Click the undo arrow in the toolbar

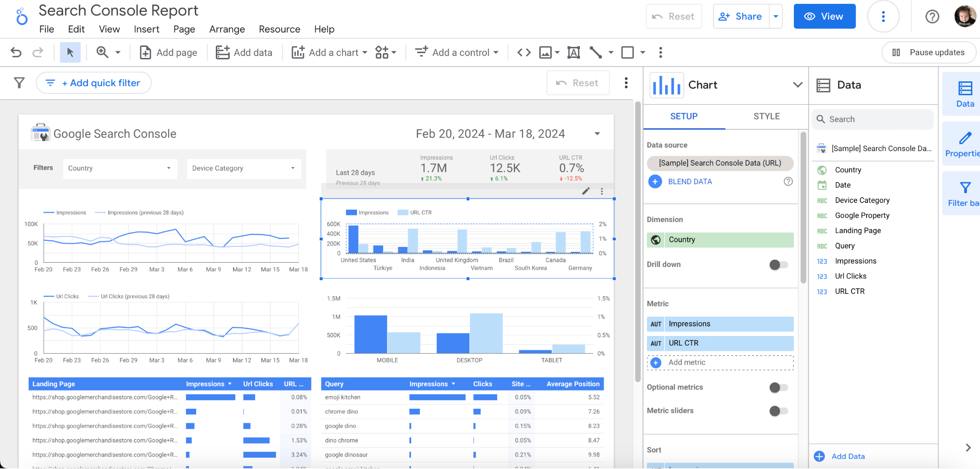[16, 52]
